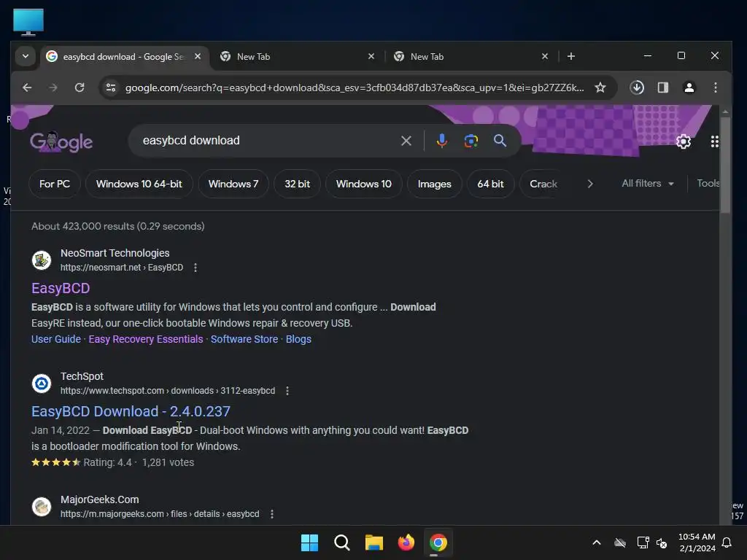This screenshot has height=560, width=747.
Task: Close the second New Tab
Action: point(544,57)
